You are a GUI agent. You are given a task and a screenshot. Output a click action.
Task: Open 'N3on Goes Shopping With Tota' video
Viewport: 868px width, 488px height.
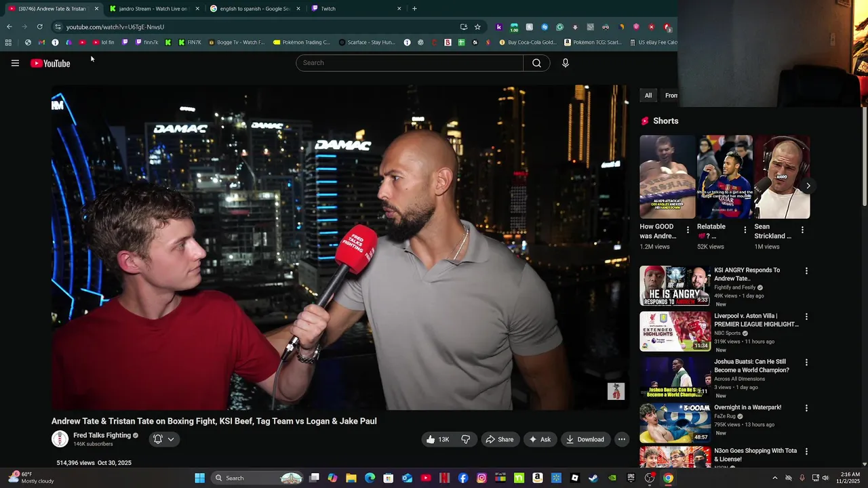755,455
